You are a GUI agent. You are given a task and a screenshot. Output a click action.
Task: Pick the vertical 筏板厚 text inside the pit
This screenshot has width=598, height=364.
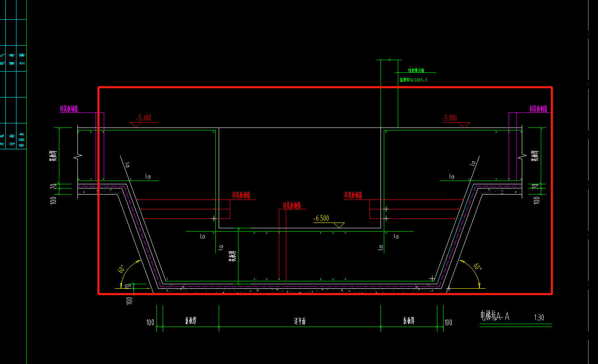[232, 256]
